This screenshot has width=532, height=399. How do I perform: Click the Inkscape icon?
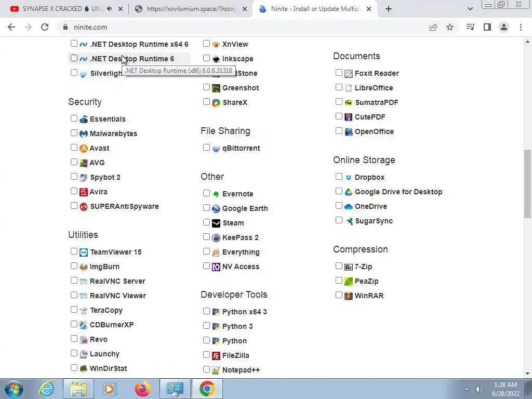(x=216, y=59)
